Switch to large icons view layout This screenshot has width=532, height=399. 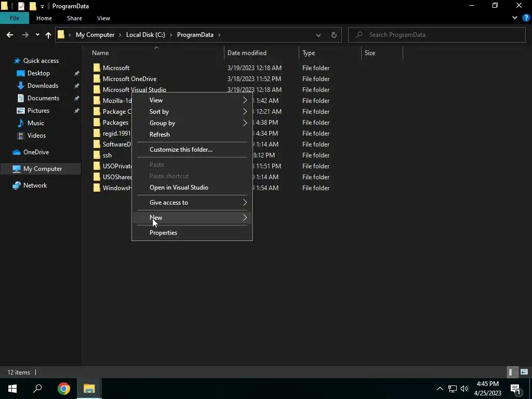524,372
